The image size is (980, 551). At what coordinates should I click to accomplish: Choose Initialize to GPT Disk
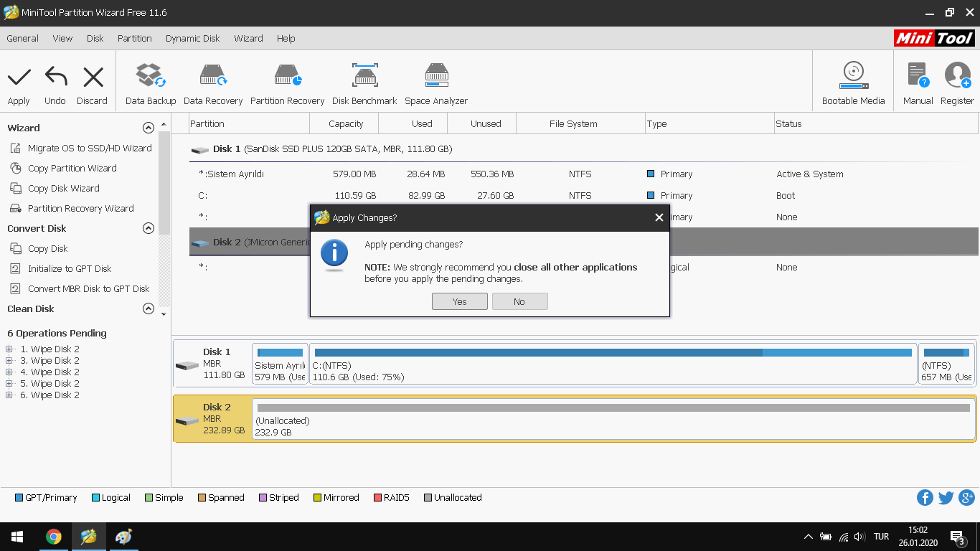pyautogui.click(x=70, y=268)
